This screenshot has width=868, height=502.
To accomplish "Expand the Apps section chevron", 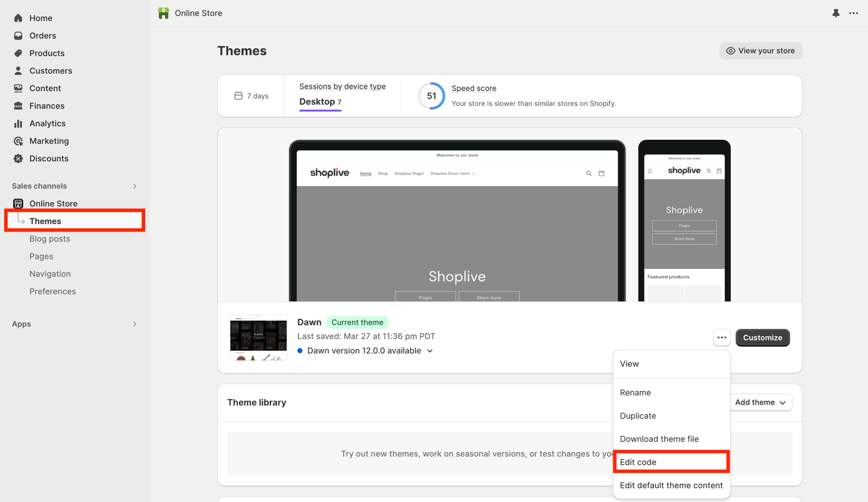I will (x=135, y=324).
